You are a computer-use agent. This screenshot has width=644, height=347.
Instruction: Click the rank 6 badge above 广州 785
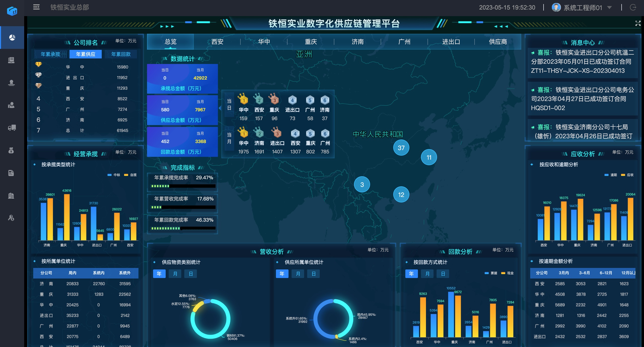tap(325, 133)
